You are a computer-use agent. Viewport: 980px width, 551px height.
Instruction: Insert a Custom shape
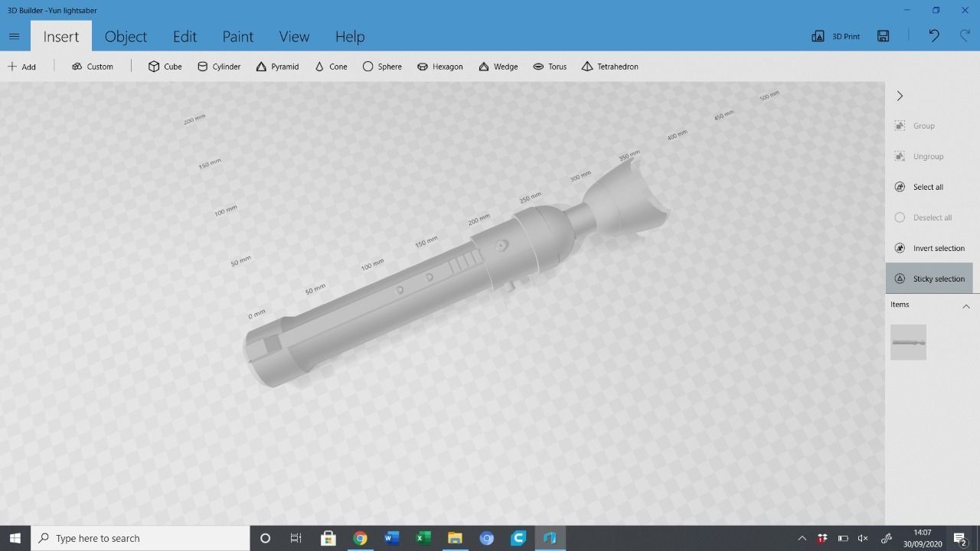92,67
